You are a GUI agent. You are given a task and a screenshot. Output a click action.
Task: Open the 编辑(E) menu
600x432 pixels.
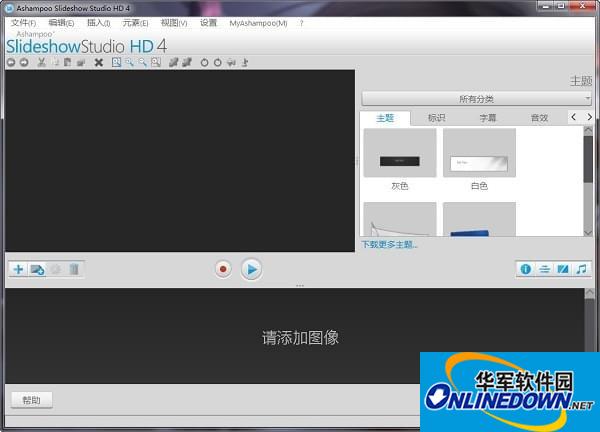(x=61, y=23)
